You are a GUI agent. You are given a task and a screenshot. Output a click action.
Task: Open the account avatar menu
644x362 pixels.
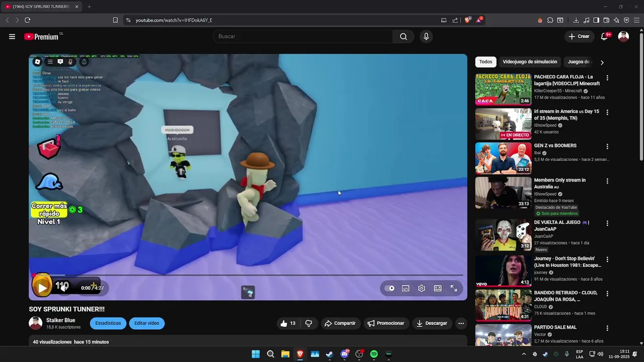coord(623,36)
